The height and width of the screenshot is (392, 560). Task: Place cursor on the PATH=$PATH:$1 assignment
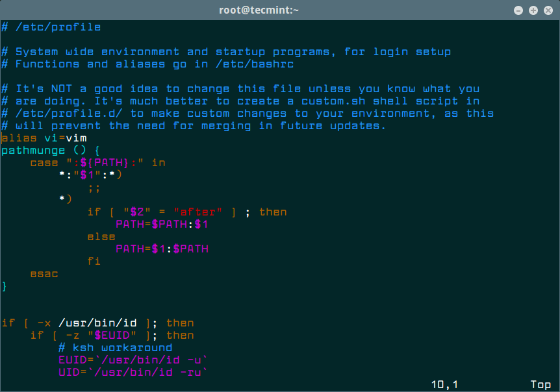pyautogui.click(x=162, y=225)
